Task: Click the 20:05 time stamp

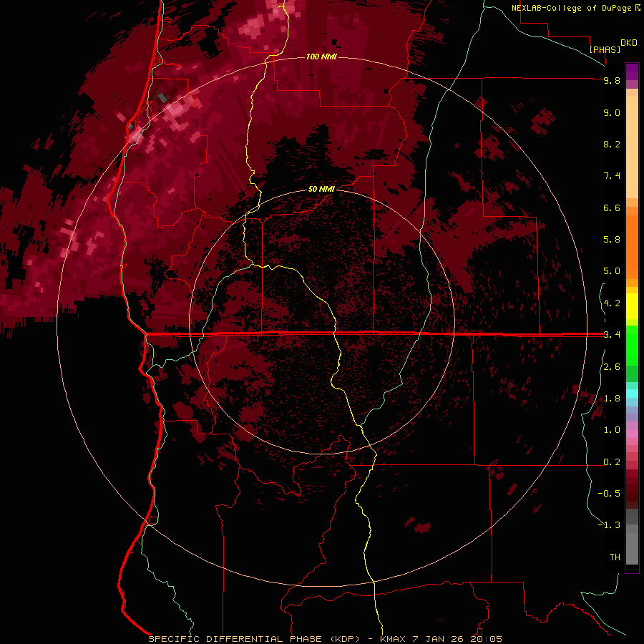Action: [487, 639]
